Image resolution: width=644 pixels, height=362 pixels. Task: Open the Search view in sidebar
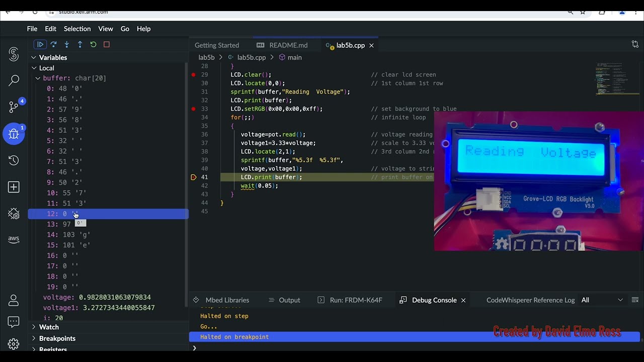pyautogui.click(x=14, y=80)
